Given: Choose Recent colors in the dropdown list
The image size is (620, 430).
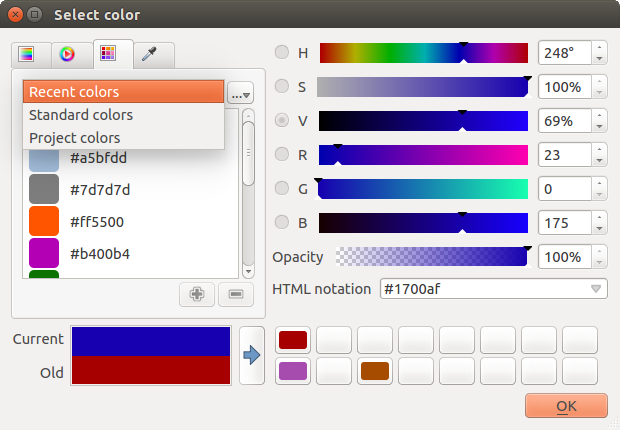Looking at the screenshot, I should tap(122, 92).
